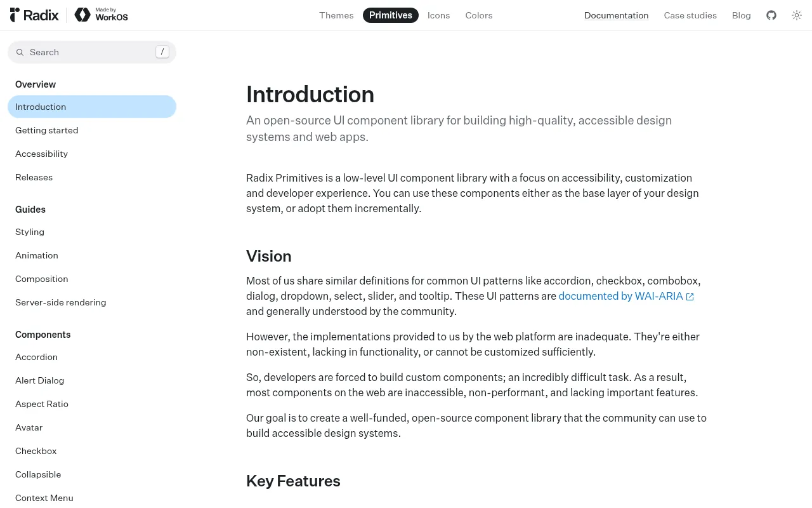
Task: Open the Documentation link
Action: pyautogui.click(x=616, y=15)
